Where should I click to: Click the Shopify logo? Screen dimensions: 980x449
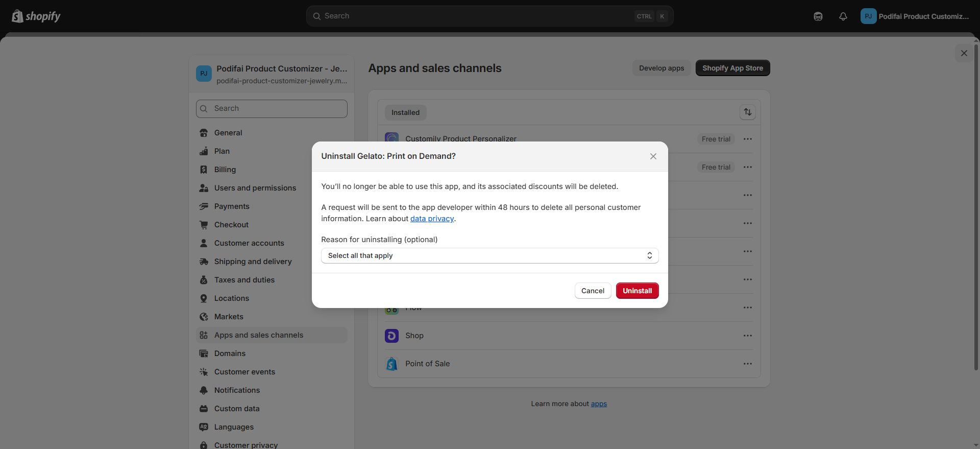pyautogui.click(x=36, y=16)
